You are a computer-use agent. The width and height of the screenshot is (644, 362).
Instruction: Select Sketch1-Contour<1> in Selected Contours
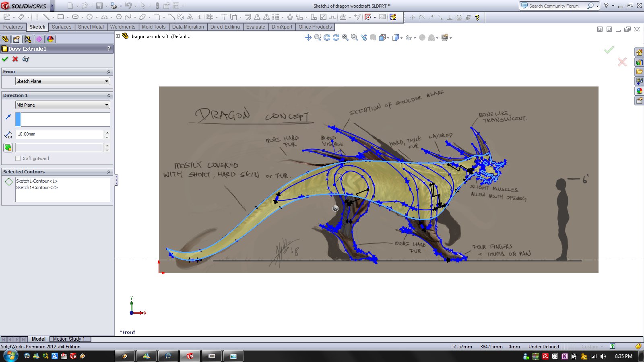coord(37,181)
